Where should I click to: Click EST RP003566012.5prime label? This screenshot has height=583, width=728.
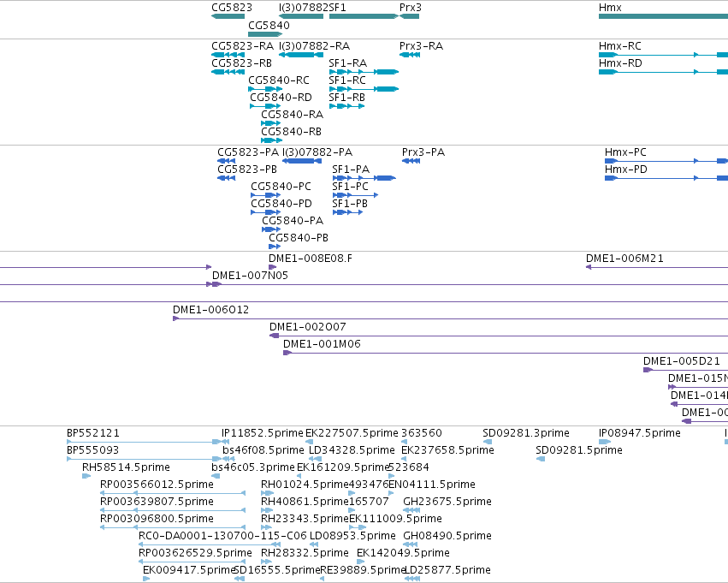tap(157, 485)
